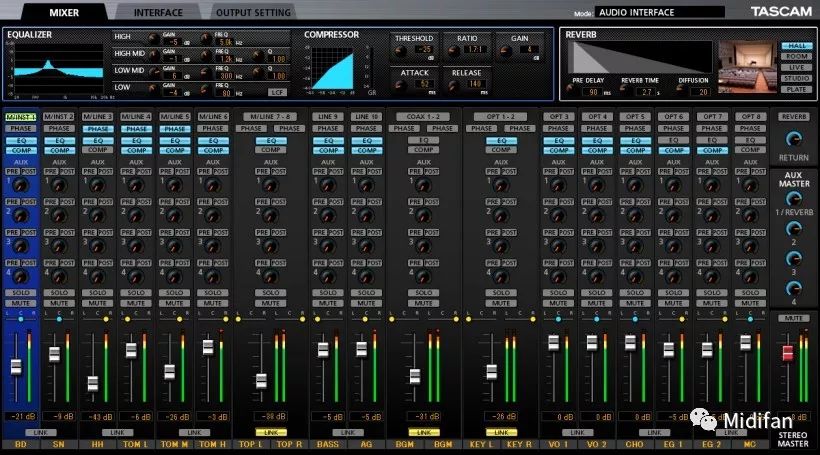Unlink TOP L and TOP R with the LINK button

tap(270, 433)
